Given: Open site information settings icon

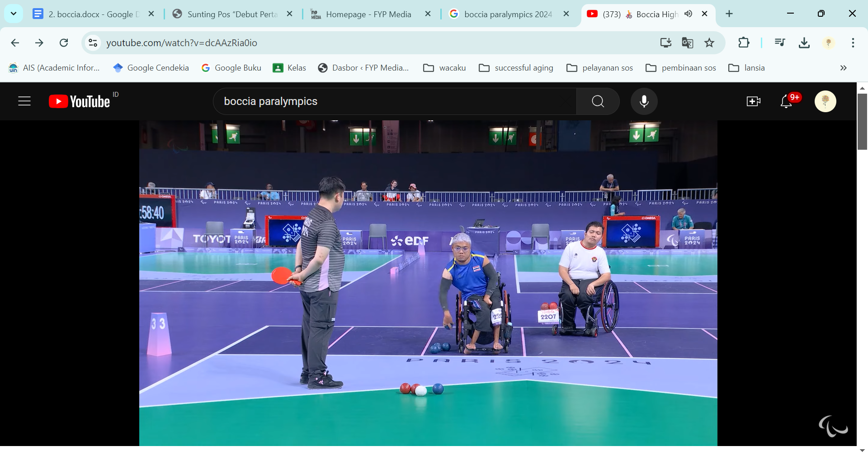Looking at the screenshot, I should tap(93, 43).
